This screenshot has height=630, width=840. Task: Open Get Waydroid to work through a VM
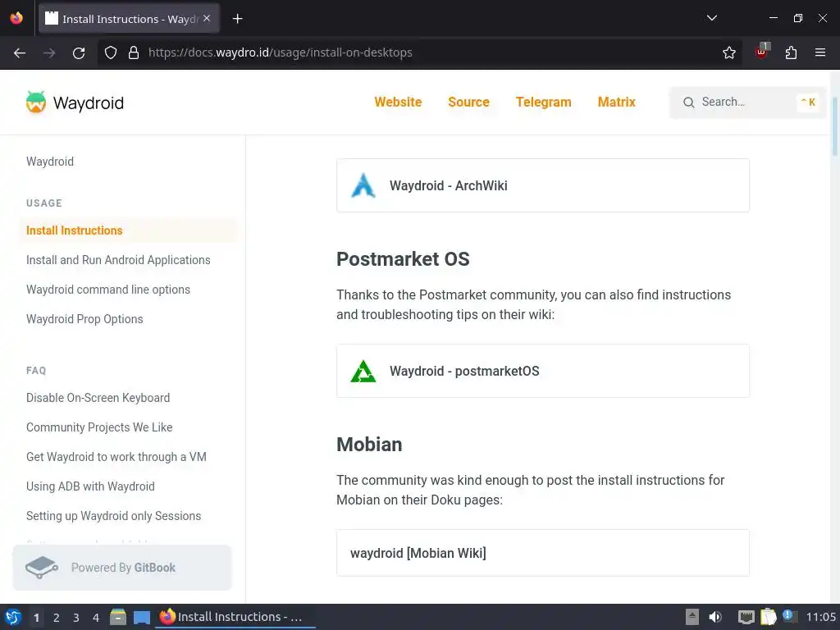[116, 456]
